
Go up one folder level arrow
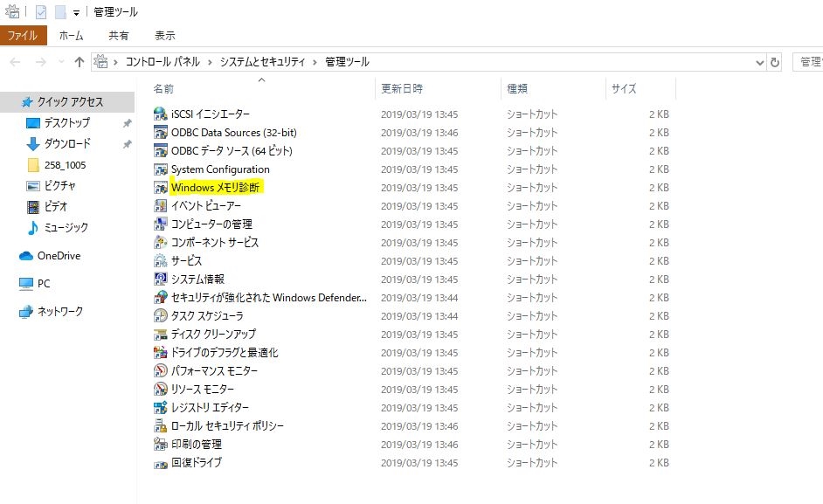(x=80, y=62)
